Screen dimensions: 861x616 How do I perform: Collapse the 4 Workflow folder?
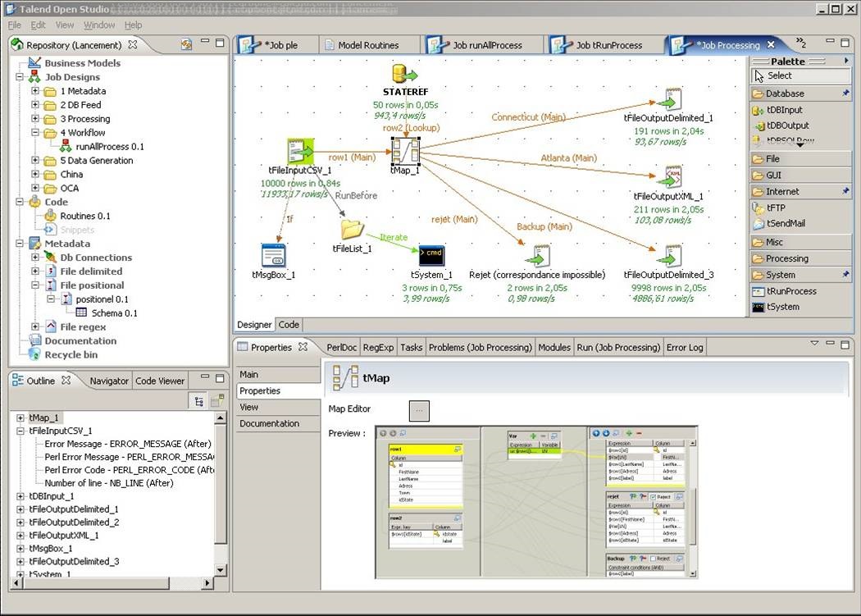(x=35, y=133)
